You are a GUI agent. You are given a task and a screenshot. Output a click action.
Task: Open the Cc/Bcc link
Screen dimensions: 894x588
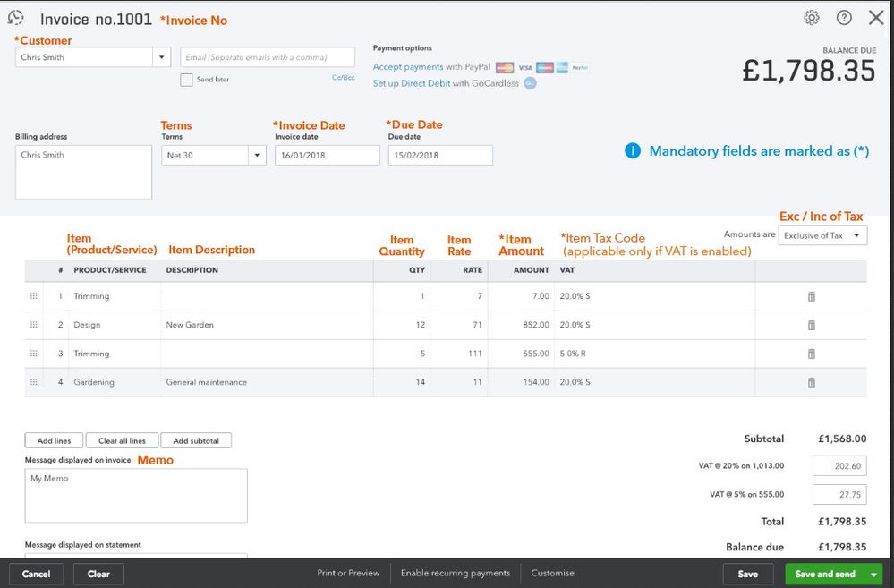pos(344,78)
